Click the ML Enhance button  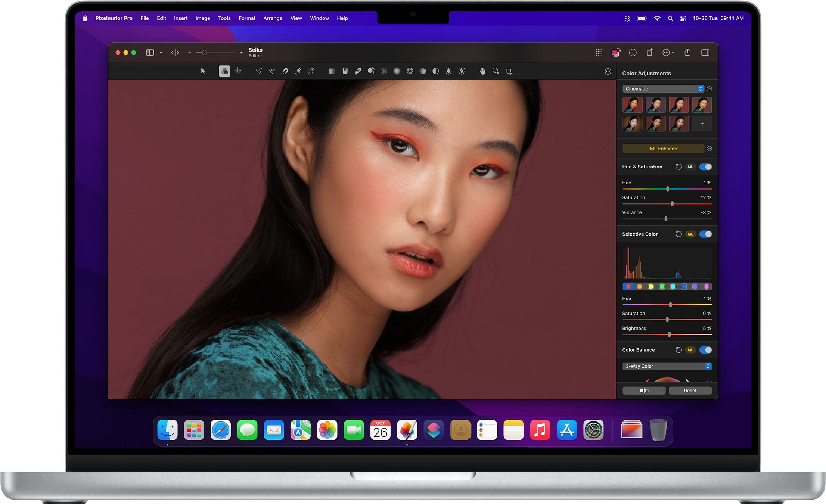pos(664,148)
